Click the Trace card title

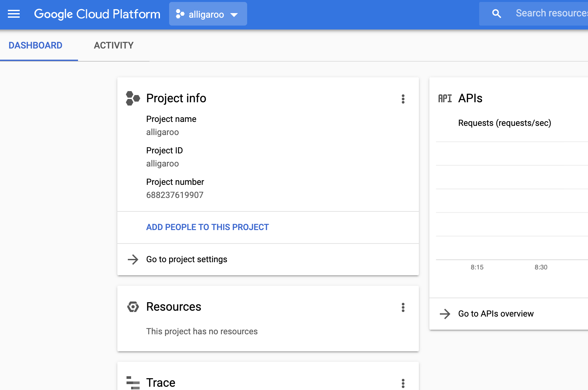[x=161, y=383]
